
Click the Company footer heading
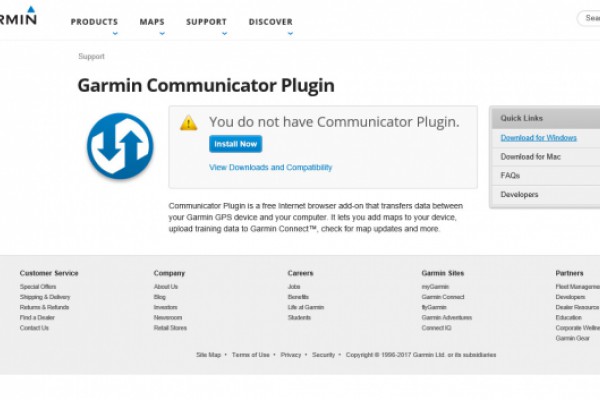click(x=169, y=273)
